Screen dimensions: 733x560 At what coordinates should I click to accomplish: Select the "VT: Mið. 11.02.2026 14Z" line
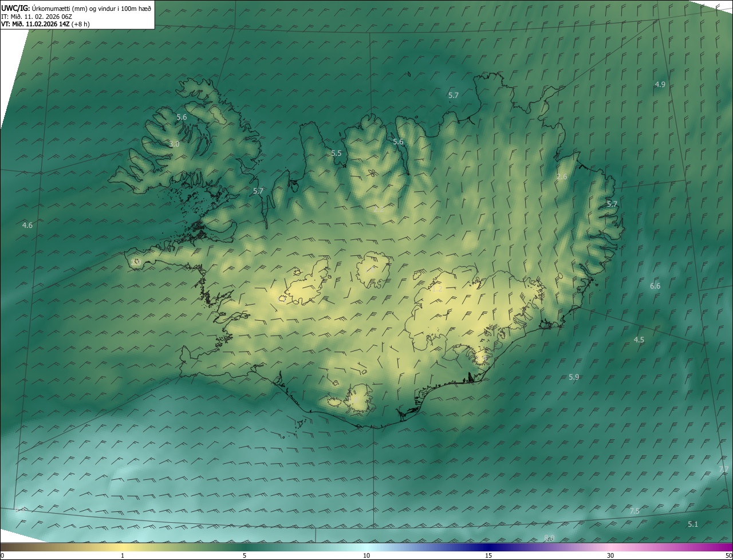tap(35, 24)
